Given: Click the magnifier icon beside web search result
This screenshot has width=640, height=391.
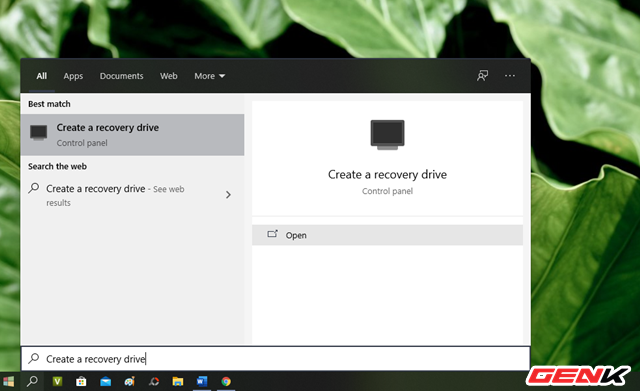Looking at the screenshot, I should (x=34, y=188).
